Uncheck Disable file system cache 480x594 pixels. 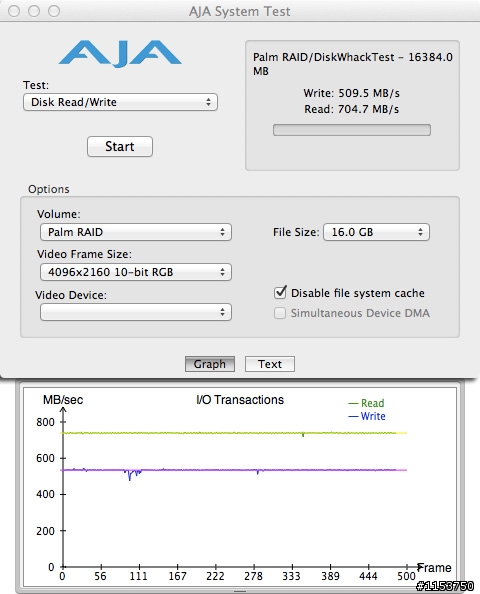pos(280,292)
